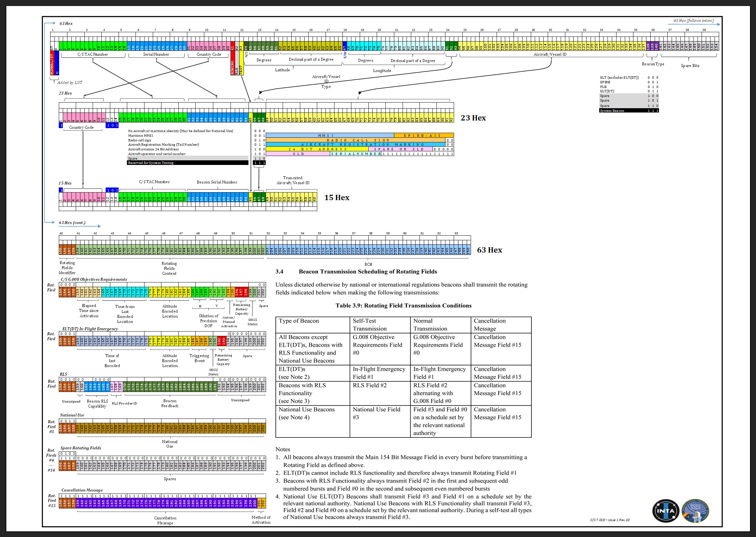
Task: Click the 'Spare Bits' label
Action: coord(690,66)
